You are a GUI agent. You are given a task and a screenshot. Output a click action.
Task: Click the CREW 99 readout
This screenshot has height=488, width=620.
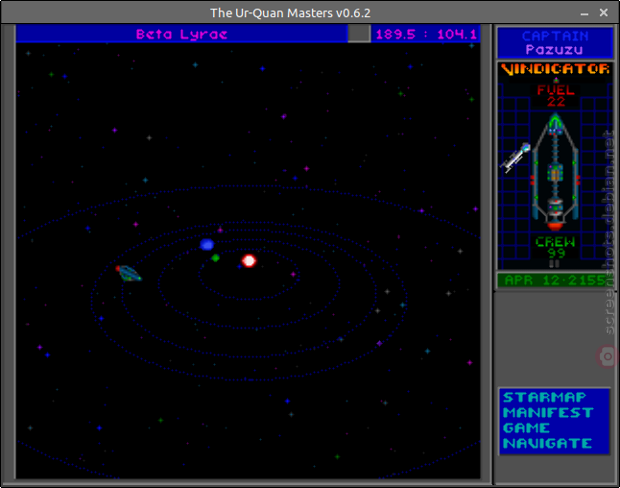coord(556,247)
